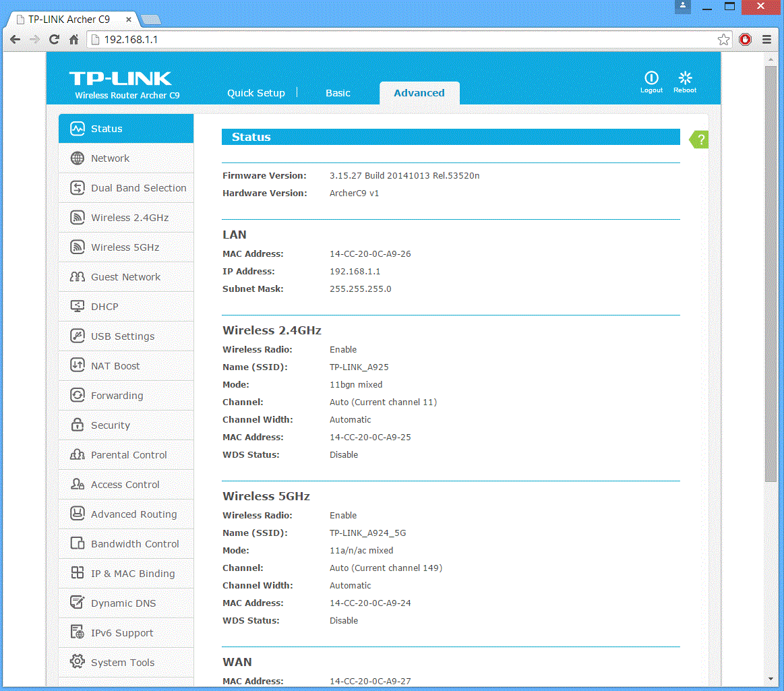Select the Advanced tab
Viewport: 784px width, 691px height.
click(x=419, y=93)
